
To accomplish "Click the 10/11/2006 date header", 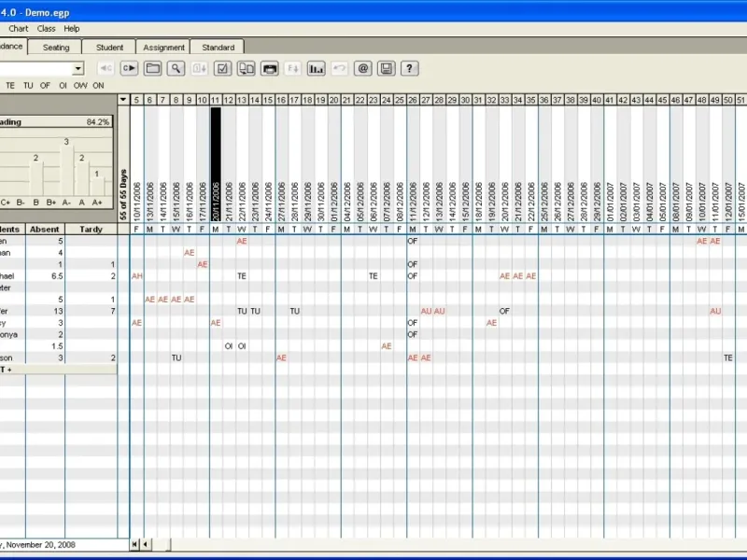I will click(x=136, y=202).
